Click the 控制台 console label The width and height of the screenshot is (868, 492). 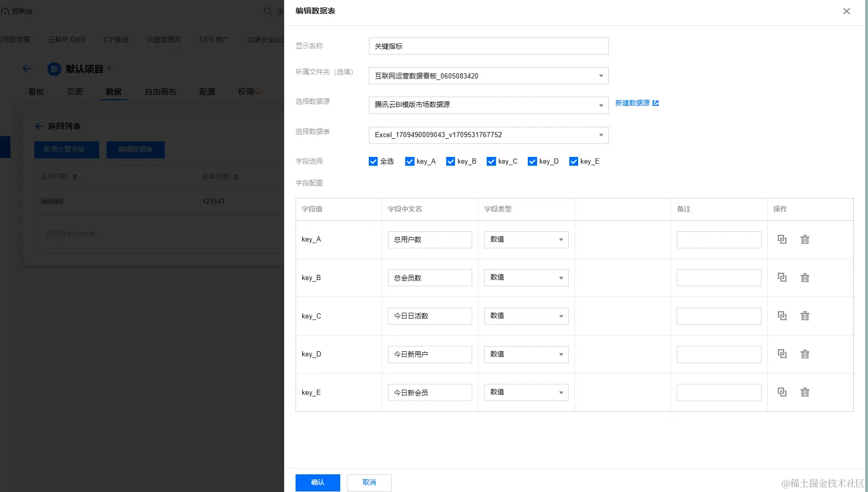[x=22, y=11]
